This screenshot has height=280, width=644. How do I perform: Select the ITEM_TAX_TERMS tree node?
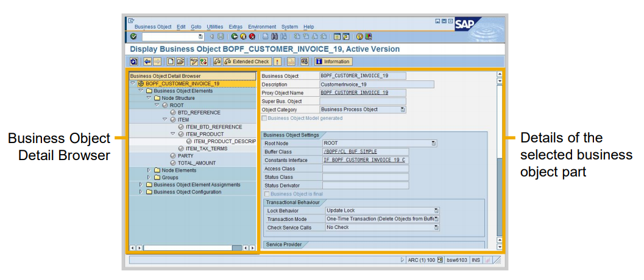(207, 148)
